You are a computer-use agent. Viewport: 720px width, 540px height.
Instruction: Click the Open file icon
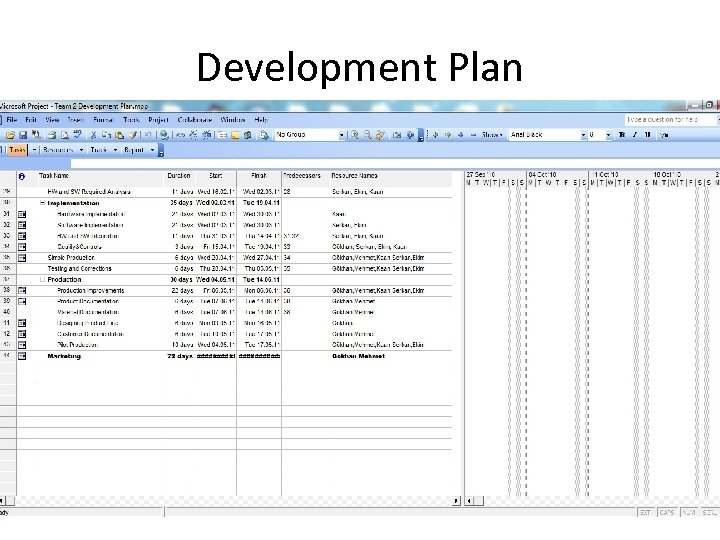(11, 135)
